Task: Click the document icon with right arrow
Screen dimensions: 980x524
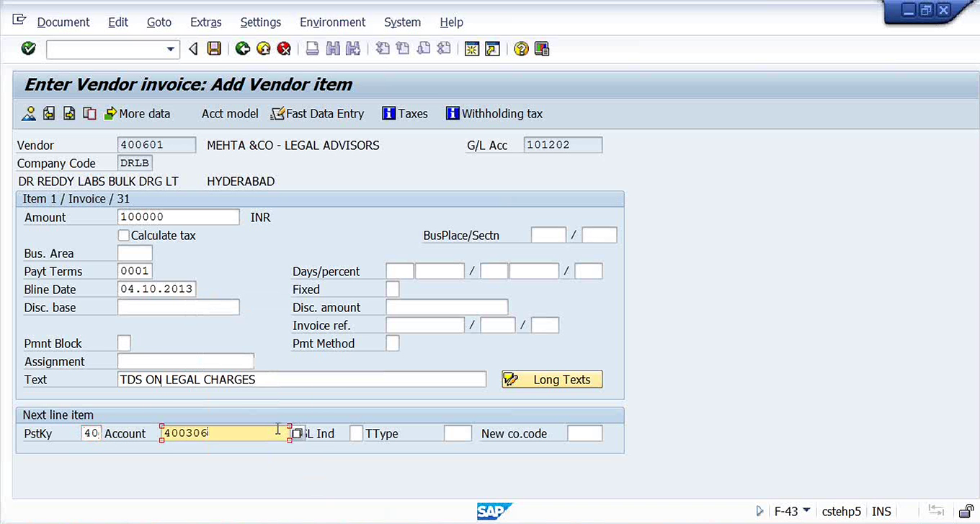Action: coord(69,113)
